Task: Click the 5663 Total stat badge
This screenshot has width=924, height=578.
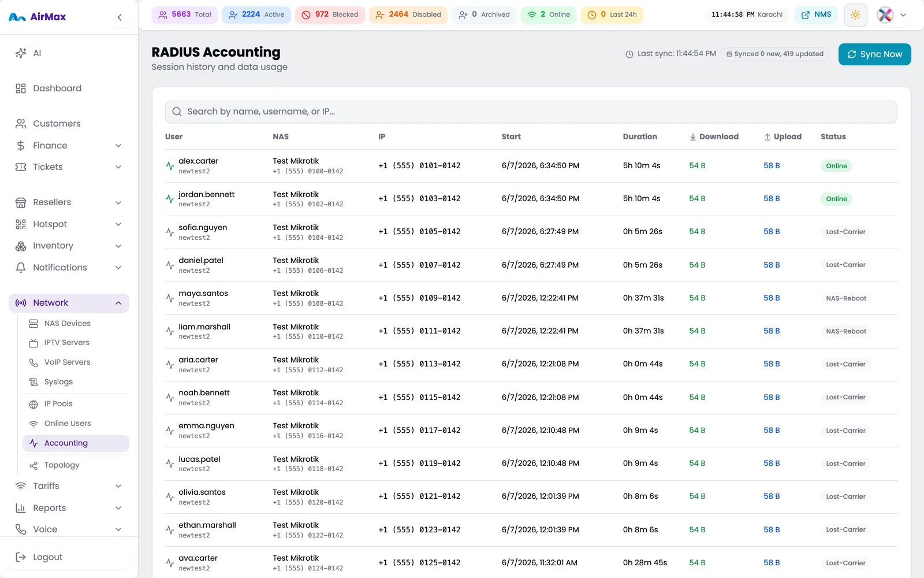Action: pos(185,14)
